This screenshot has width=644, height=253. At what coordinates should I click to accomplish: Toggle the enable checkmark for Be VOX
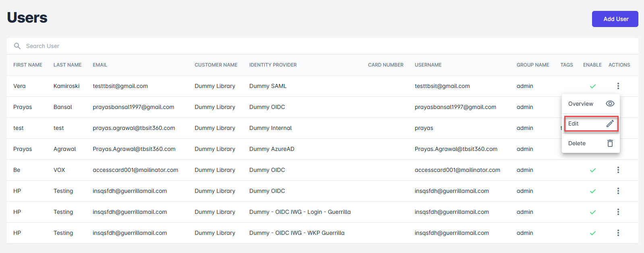click(x=592, y=170)
